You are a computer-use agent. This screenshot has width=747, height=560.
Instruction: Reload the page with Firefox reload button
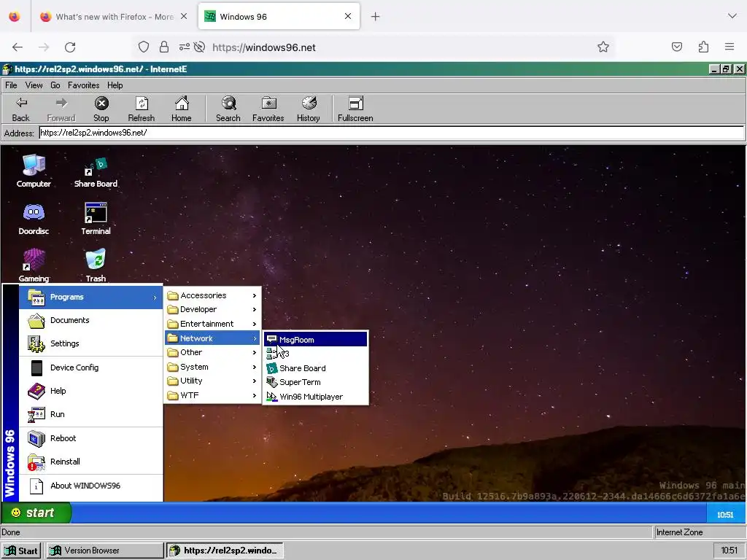click(70, 47)
